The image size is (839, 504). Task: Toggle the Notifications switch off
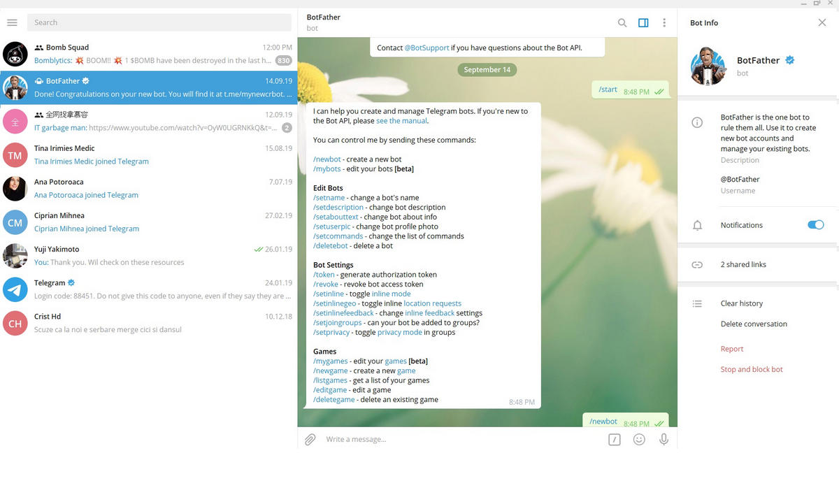pyautogui.click(x=815, y=225)
